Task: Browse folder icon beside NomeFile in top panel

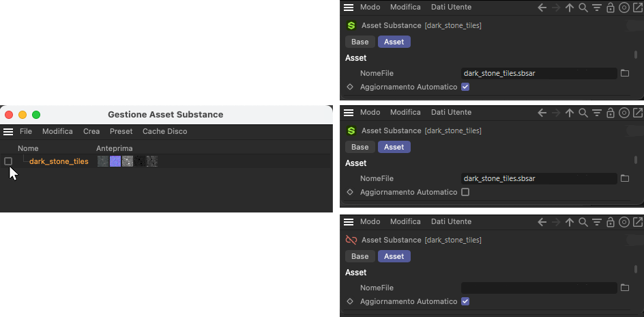Action: 625,73
